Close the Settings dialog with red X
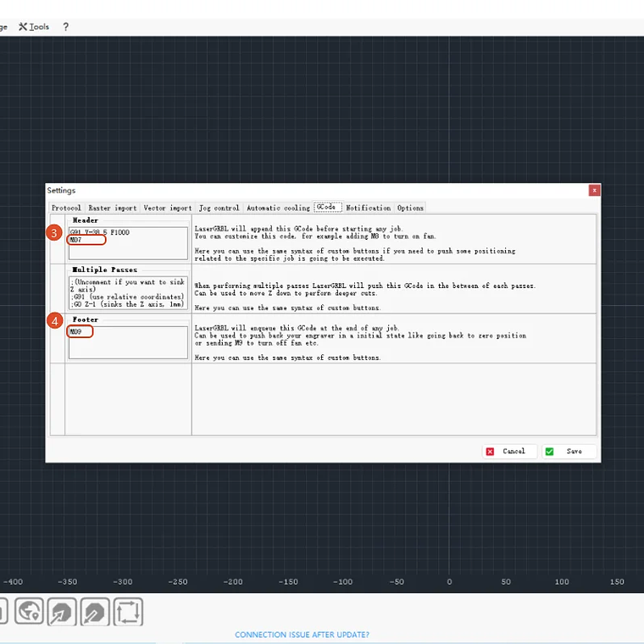This screenshot has width=644, height=644. tap(594, 191)
